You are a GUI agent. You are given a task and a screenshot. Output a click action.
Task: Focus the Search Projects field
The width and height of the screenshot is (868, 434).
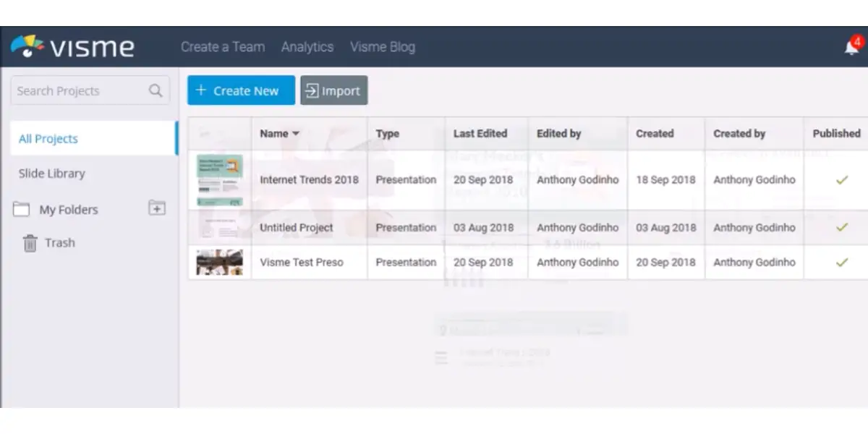click(x=90, y=90)
